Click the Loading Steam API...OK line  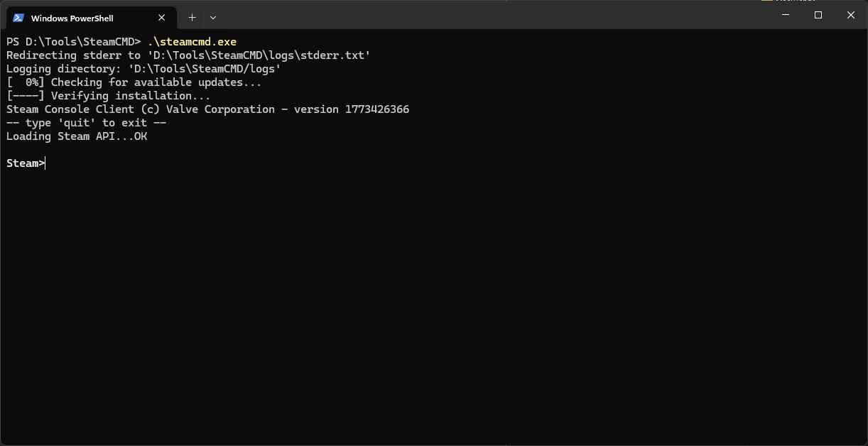tap(77, 136)
